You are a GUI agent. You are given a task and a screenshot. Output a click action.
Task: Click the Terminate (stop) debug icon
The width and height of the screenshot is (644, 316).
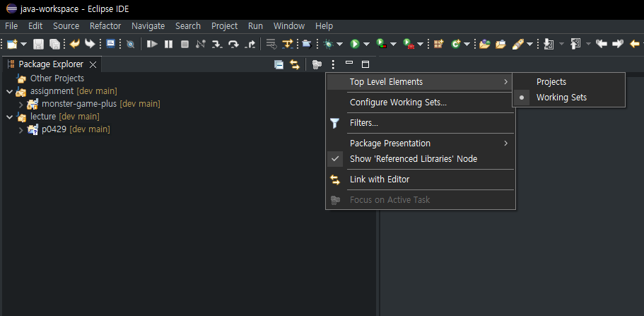pos(185,44)
